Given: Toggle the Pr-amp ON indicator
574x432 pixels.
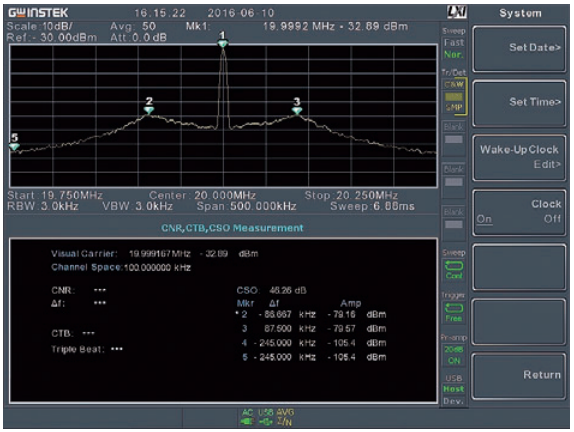Looking at the screenshot, I should coord(454,361).
